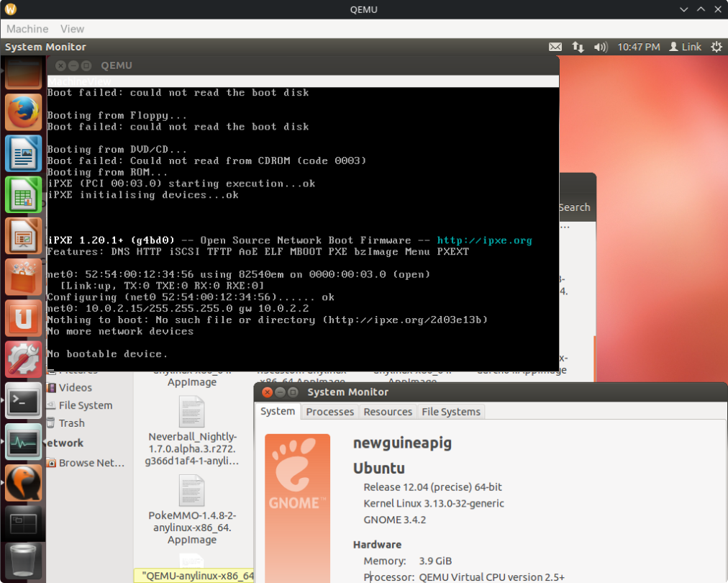Open File System in the file manager sidebar
The width and height of the screenshot is (728, 583).
point(80,405)
